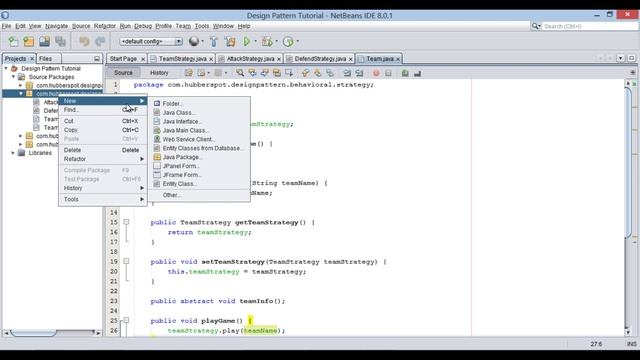This screenshot has width=640, height=360.
Task: Choose Java Interface from New submenu
Action: click(199, 121)
